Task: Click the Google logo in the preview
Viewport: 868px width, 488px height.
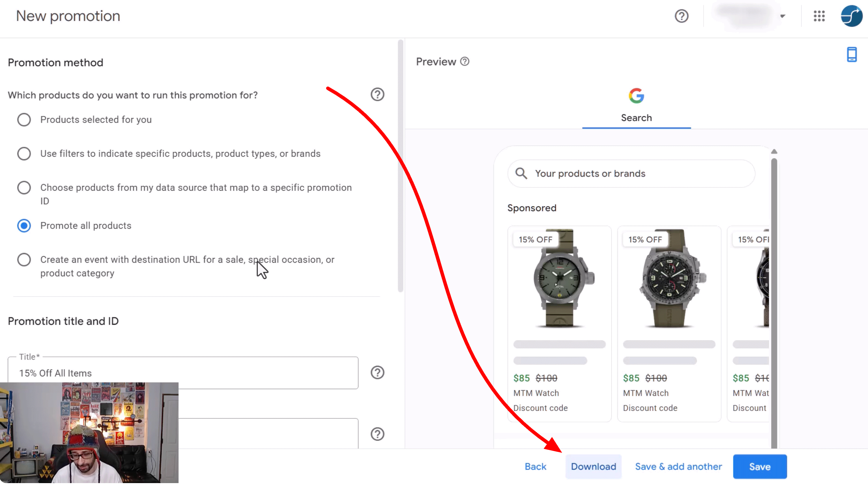Action: click(636, 95)
